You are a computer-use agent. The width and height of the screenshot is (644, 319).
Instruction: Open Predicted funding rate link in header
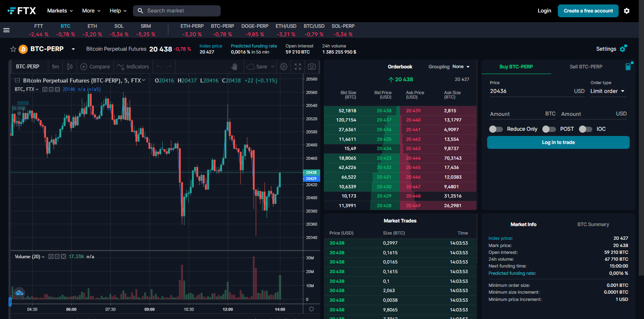[x=254, y=46]
